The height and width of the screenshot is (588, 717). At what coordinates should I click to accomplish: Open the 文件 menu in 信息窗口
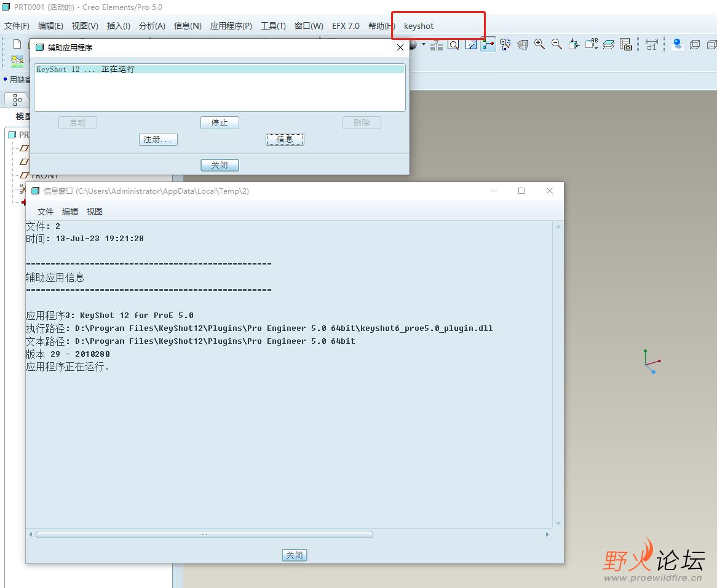pos(46,211)
